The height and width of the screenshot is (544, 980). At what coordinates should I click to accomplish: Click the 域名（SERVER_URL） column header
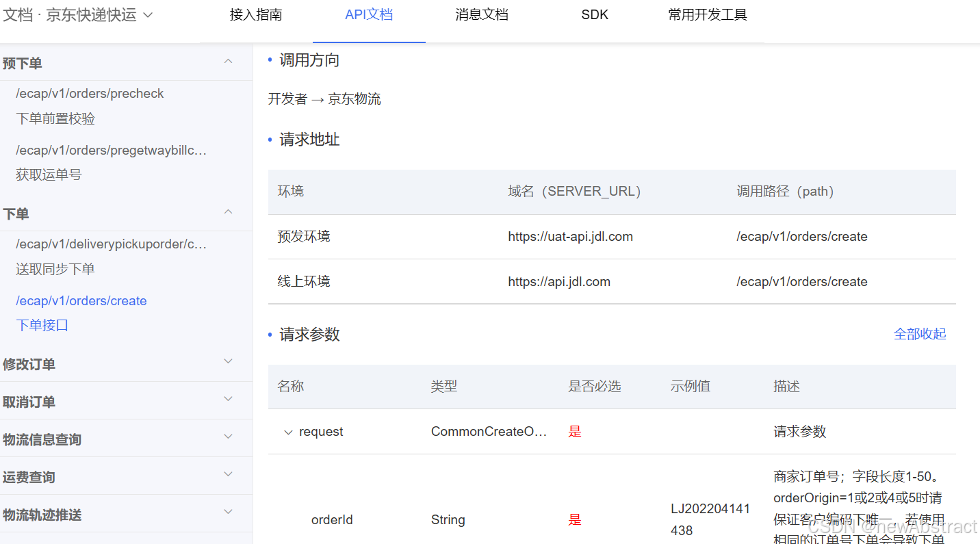pyautogui.click(x=574, y=192)
